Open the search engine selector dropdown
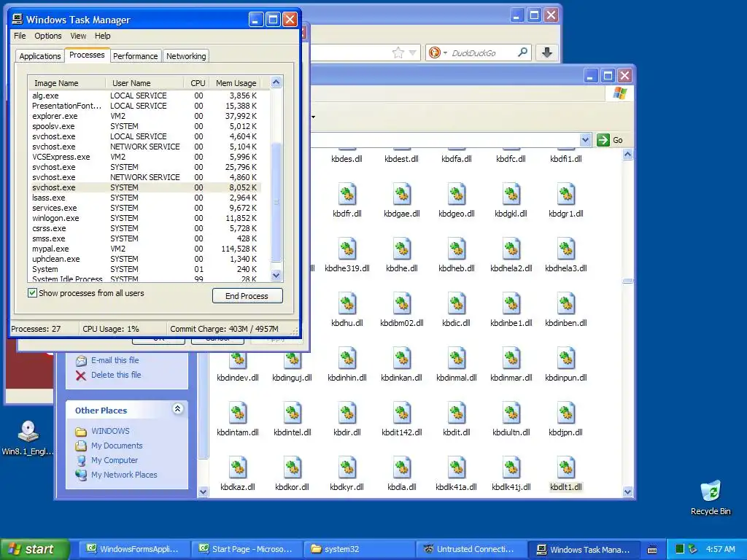 [x=445, y=52]
